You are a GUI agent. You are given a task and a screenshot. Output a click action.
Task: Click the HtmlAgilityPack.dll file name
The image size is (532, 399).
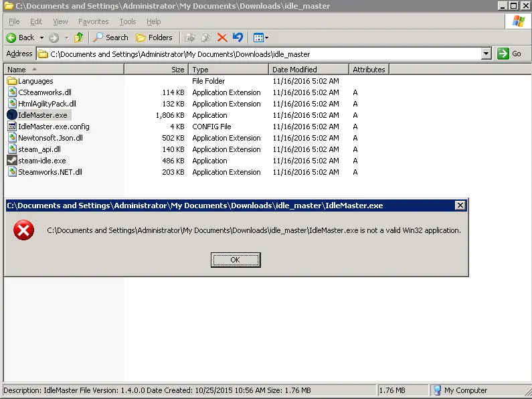pos(47,104)
